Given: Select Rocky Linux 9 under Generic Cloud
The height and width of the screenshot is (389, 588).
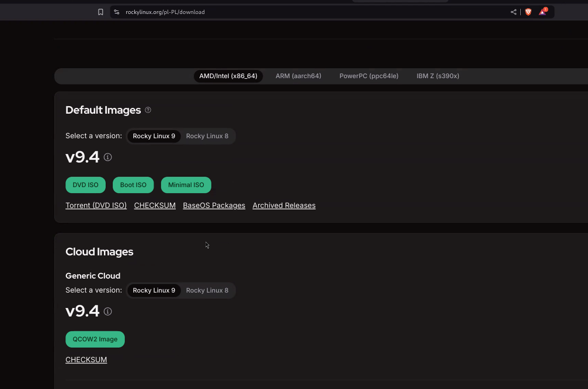Looking at the screenshot, I should pyautogui.click(x=154, y=290).
